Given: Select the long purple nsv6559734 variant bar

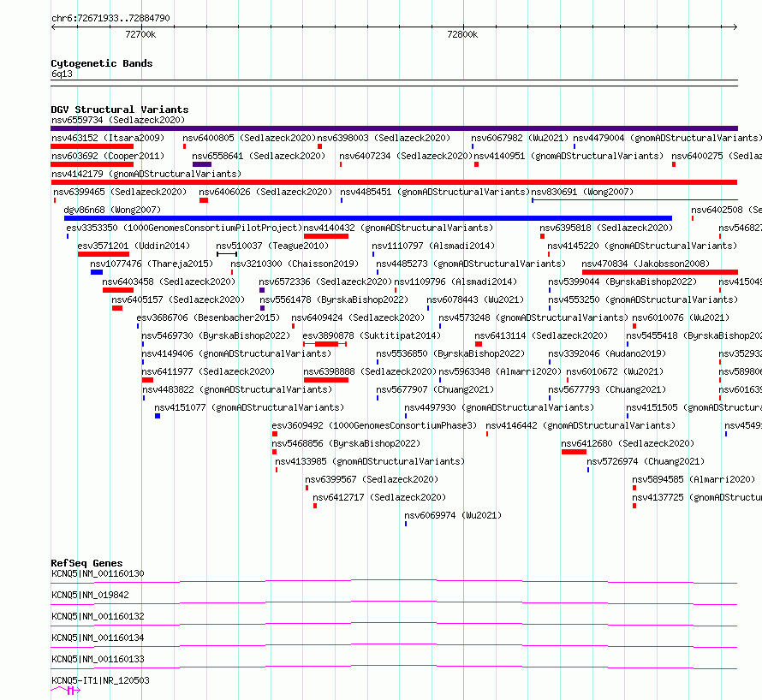Looking at the screenshot, I should (x=394, y=128).
